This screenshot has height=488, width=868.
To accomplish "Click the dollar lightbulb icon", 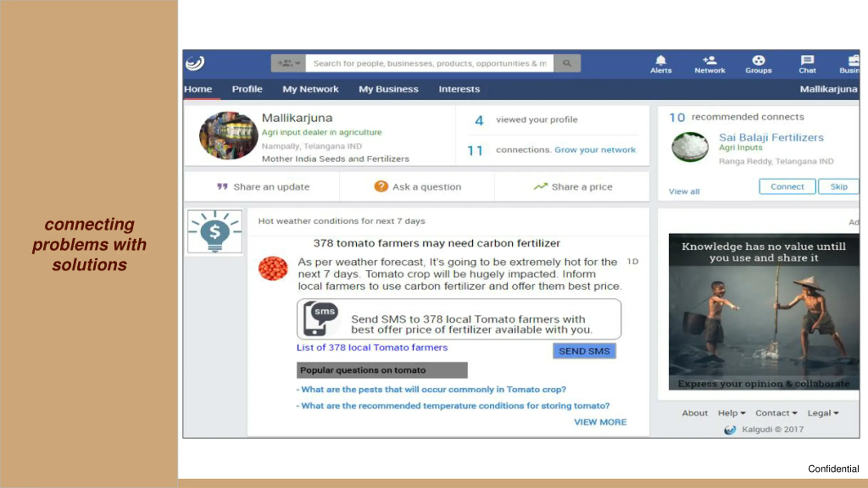I will point(215,231).
